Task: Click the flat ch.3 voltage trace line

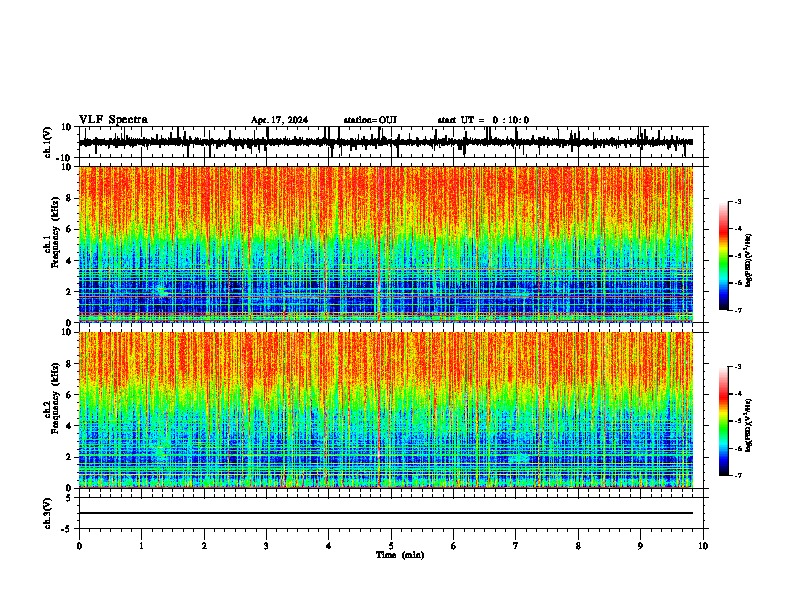Action: [386, 513]
